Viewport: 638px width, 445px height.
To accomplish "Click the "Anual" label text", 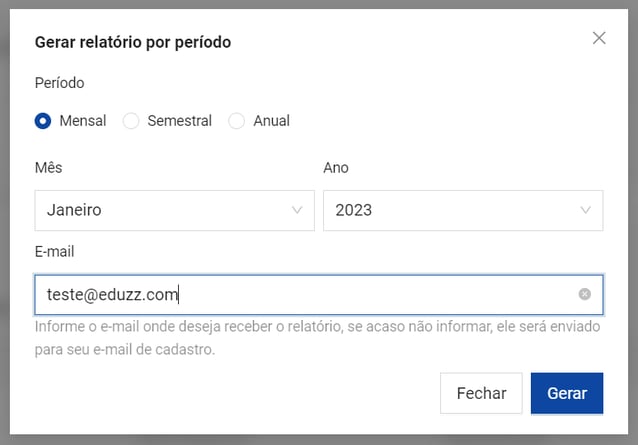I will [271, 121].
